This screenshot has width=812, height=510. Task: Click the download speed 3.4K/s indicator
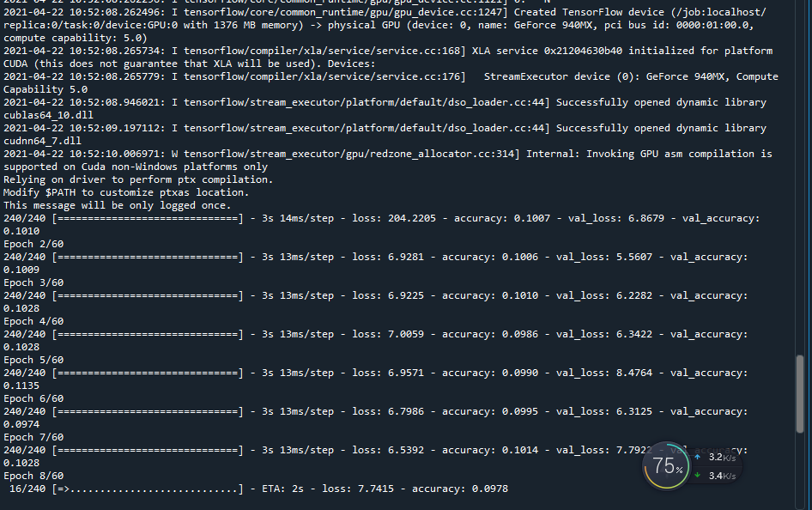pos(716,476)
